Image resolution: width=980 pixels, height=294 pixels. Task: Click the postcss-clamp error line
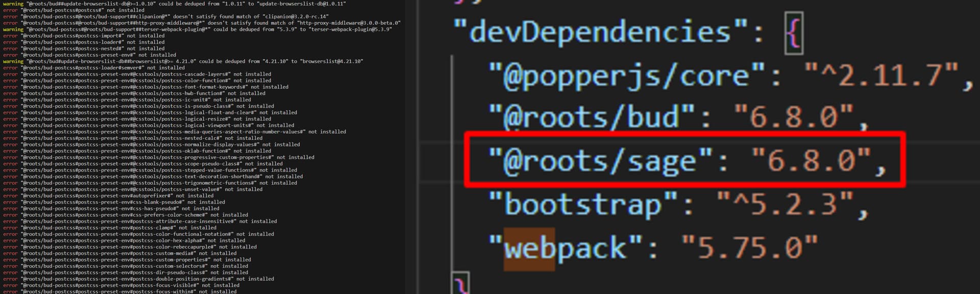110,228
